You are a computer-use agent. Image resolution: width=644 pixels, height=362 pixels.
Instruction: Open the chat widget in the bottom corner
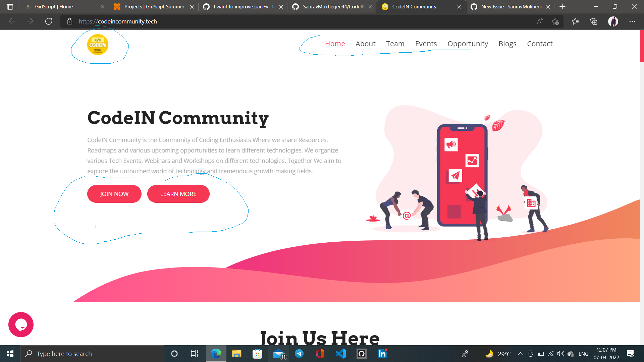(x=21, y=324)
